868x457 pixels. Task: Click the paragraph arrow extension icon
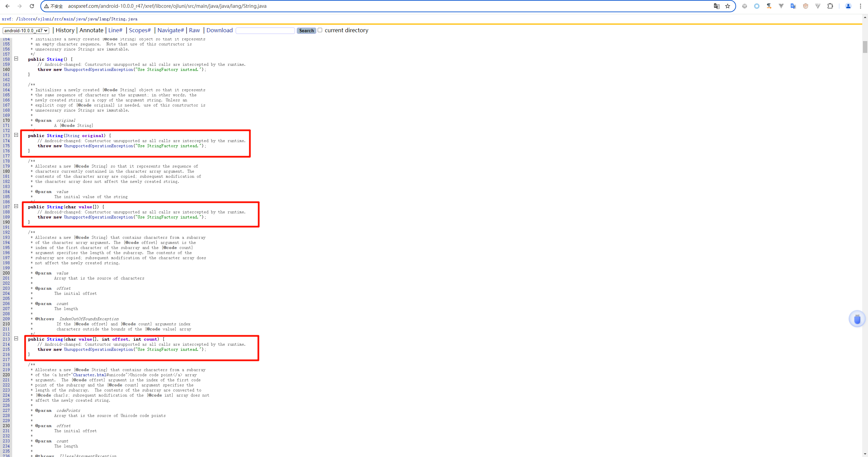pyautogui.click(x=769, y=6)
